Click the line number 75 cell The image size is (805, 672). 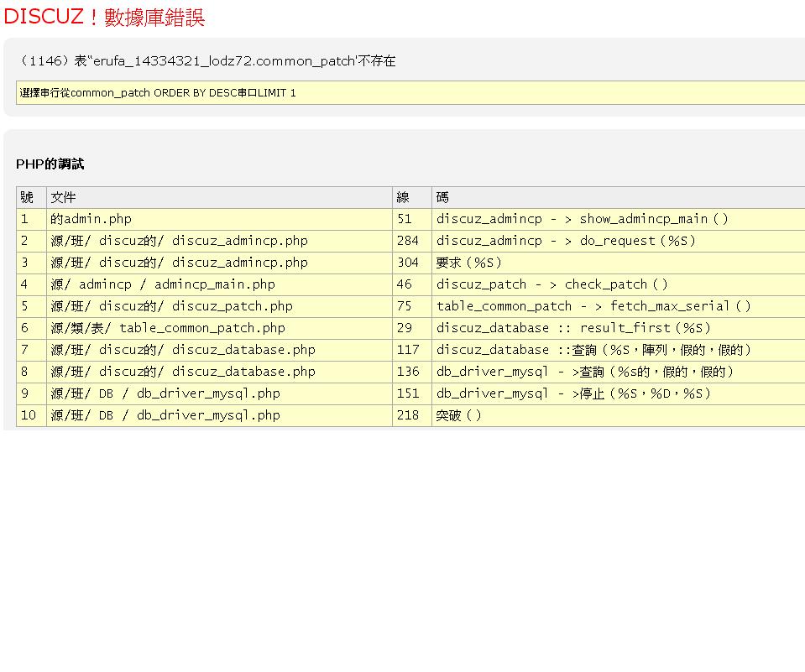tap(412, 306)
